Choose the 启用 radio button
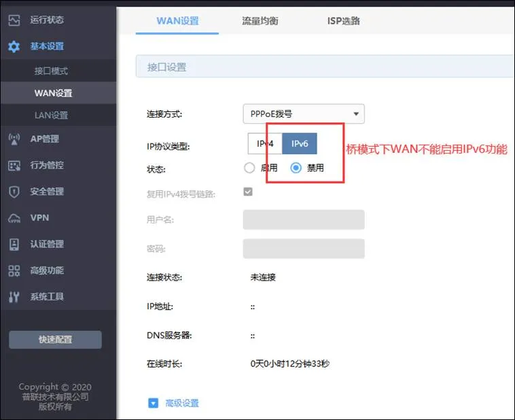This screenshot has width=515, height=420. click(249, 168)
